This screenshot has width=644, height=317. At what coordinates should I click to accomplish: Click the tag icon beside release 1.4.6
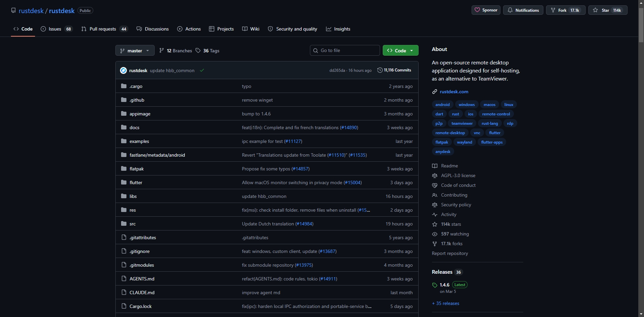point(435,285)
